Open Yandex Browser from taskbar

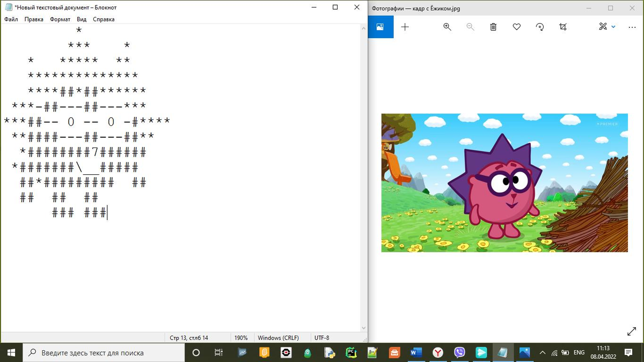438,352
